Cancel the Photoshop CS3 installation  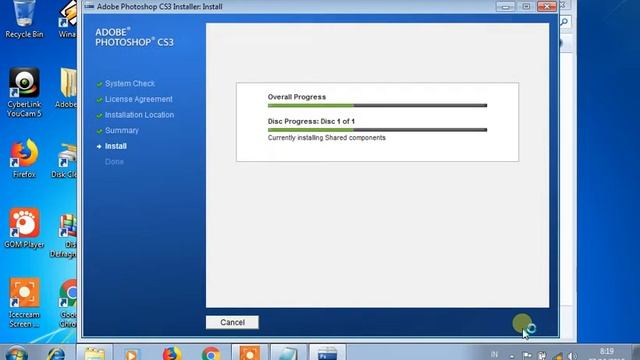click(232, 322)
